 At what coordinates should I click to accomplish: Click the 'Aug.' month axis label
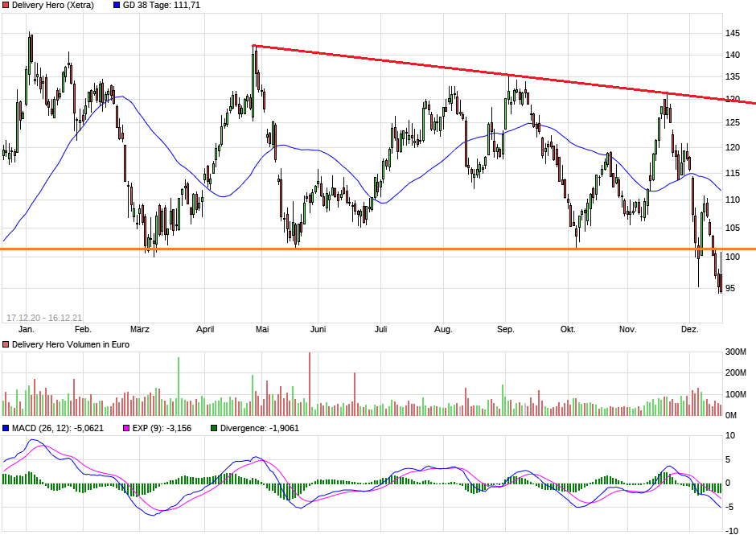[x=444, y=329]
